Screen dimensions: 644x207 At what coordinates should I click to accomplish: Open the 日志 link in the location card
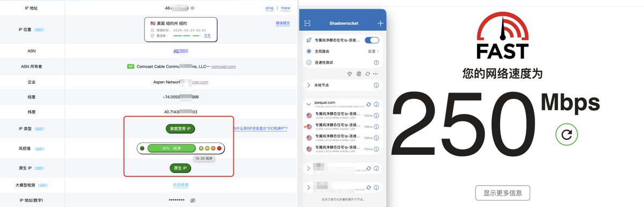207,35
